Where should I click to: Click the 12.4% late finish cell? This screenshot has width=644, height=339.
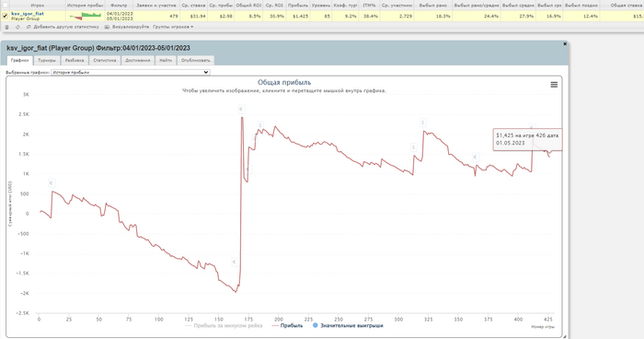click(581, 16)
